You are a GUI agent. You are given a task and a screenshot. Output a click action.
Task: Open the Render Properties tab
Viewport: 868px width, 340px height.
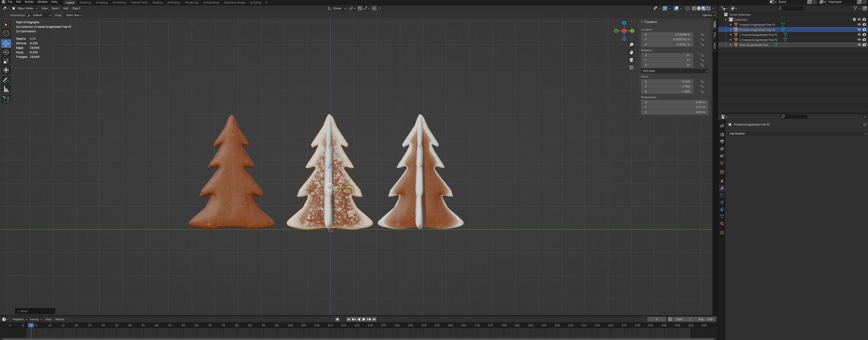722,134
